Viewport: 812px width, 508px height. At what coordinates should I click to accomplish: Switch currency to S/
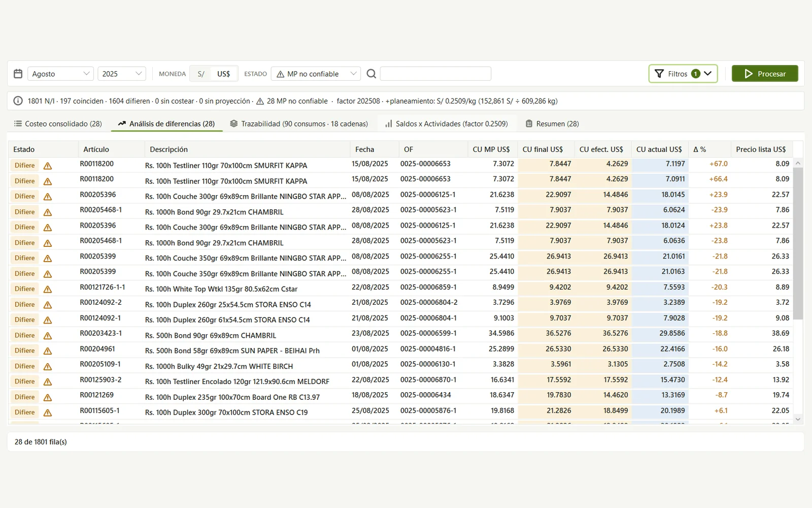pos(201,74)
